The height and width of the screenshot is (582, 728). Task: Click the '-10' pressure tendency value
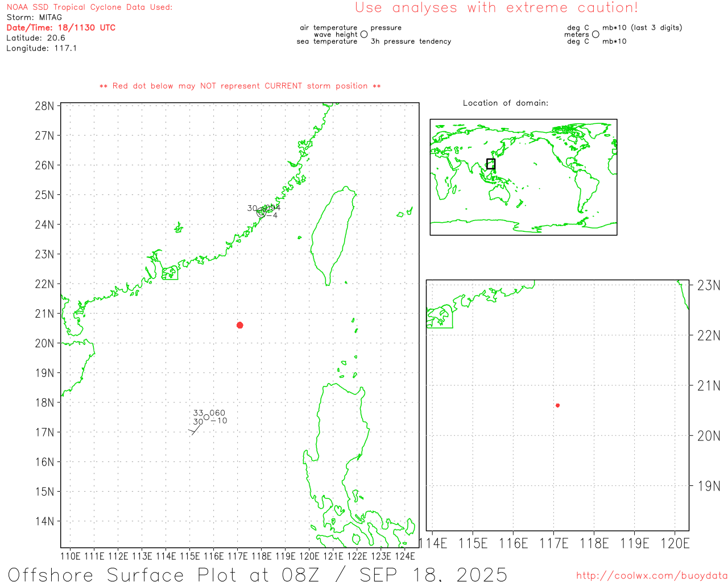(x=219, y=421)
